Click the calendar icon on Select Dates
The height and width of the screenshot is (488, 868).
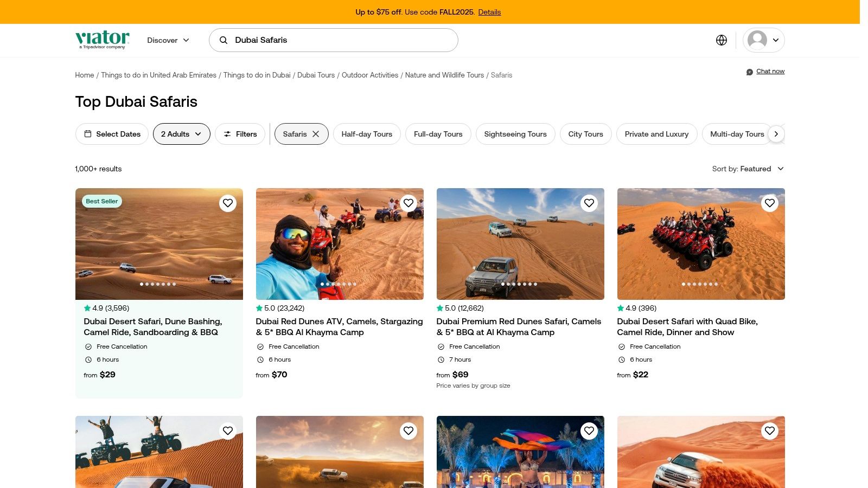click(90, 134)
